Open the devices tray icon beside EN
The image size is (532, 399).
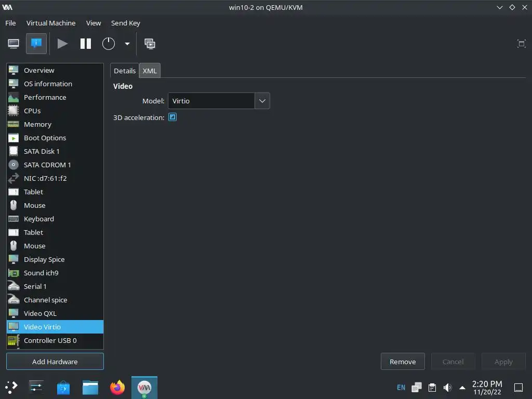point(417,388)
